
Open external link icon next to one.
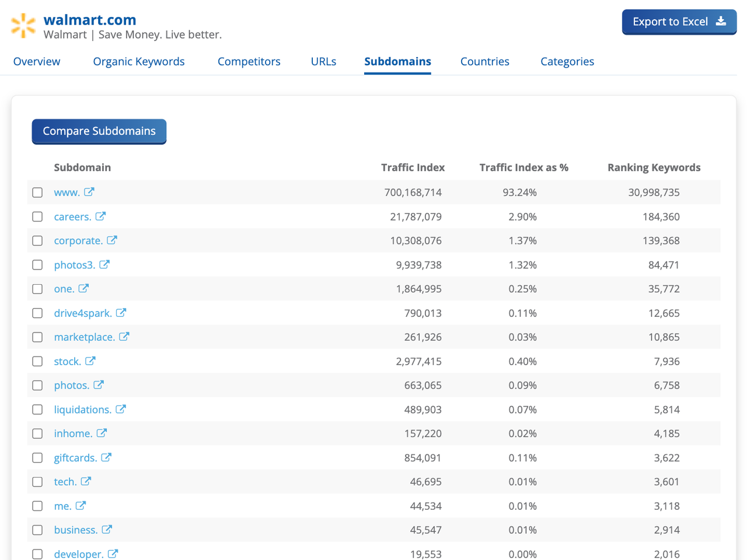83,289
